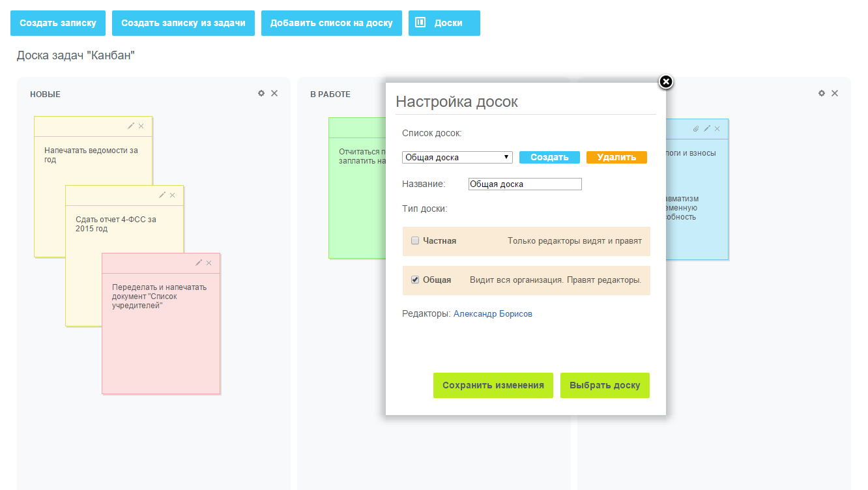Viewport: 868px width, 490px height.
Task: Open the 'Доски' boards menu button
Action: (444, 23)
